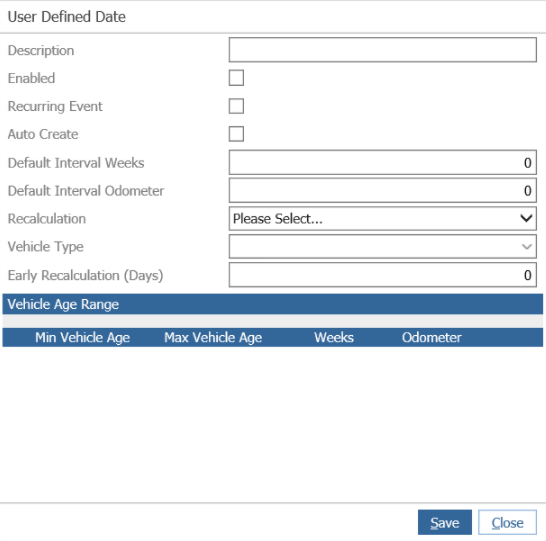Screen dimensions: 546x541
Task: Toggle the Recurring Event checkbox
Action: tap(236, 106)
